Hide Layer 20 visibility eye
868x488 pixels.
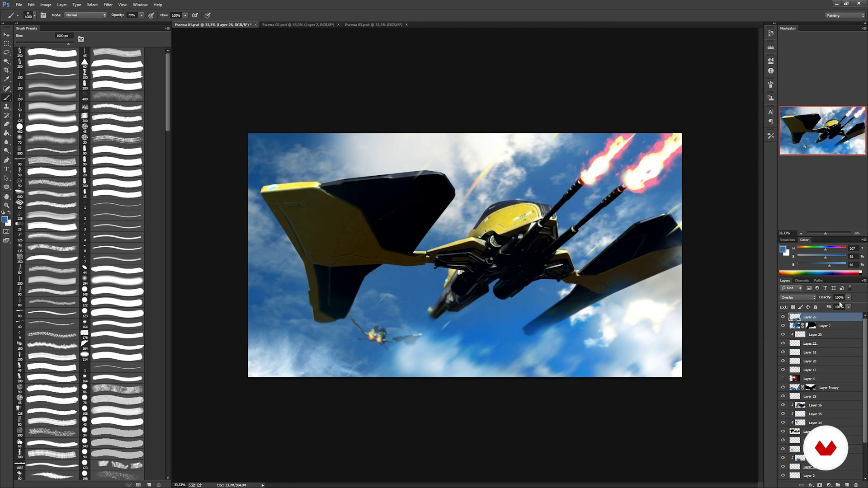(783, 361)
